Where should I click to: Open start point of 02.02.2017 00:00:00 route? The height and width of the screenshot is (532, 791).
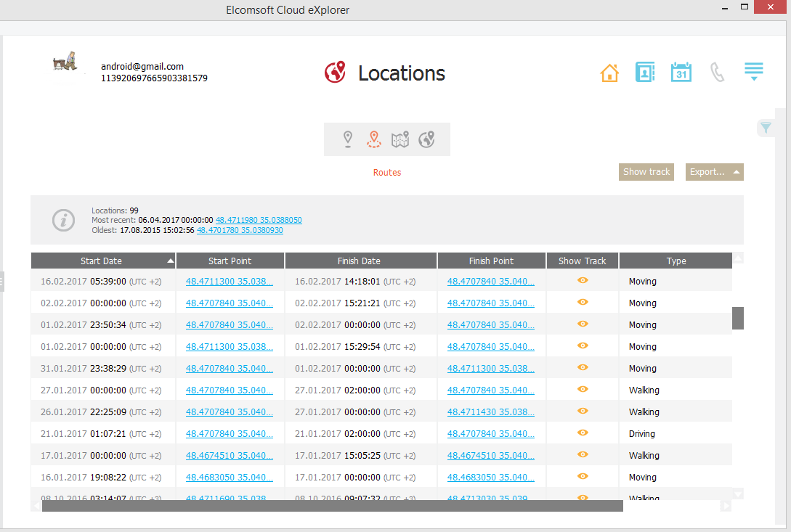click(x=229, y=303)
